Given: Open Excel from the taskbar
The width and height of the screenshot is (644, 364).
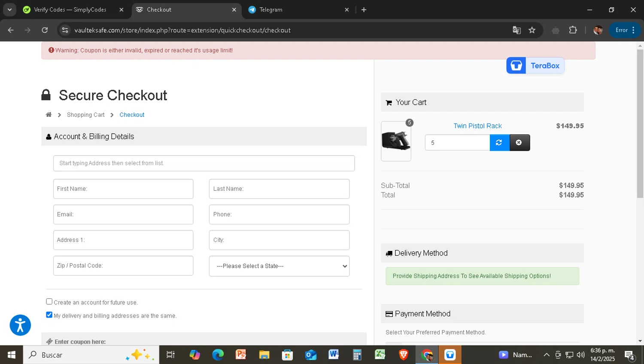Looking at the screenshot, I should click(380, 355).
